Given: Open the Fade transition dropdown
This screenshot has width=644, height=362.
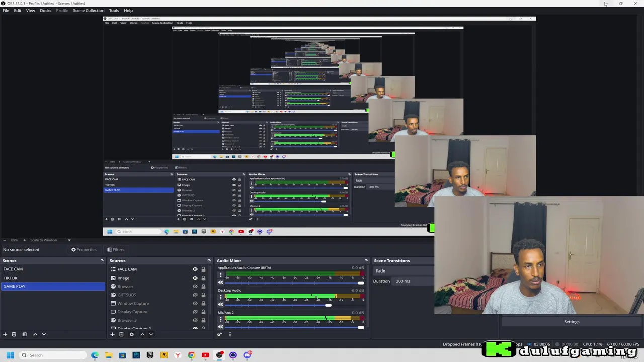Looking at the screenshot, I should tap(404, 270).
